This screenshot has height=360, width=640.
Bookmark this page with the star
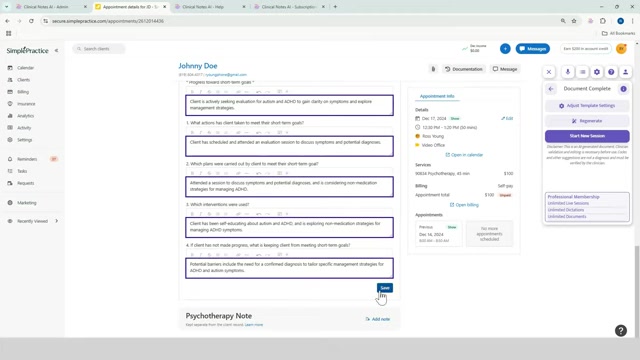574,21
